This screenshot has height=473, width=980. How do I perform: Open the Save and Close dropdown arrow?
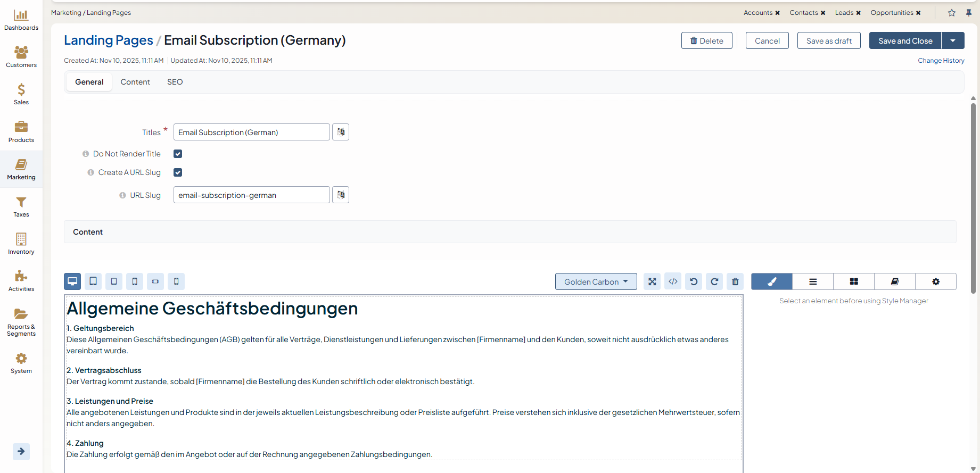coord(953,40)
